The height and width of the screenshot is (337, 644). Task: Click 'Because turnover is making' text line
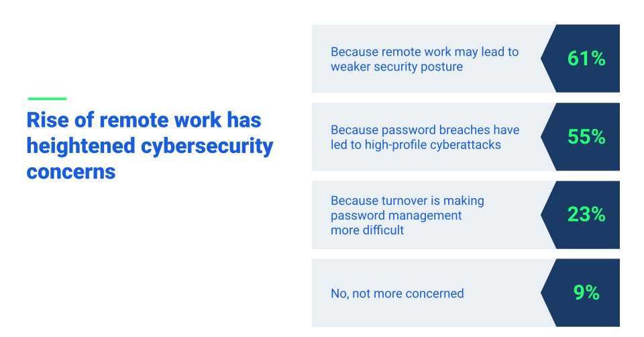point(407,200)
